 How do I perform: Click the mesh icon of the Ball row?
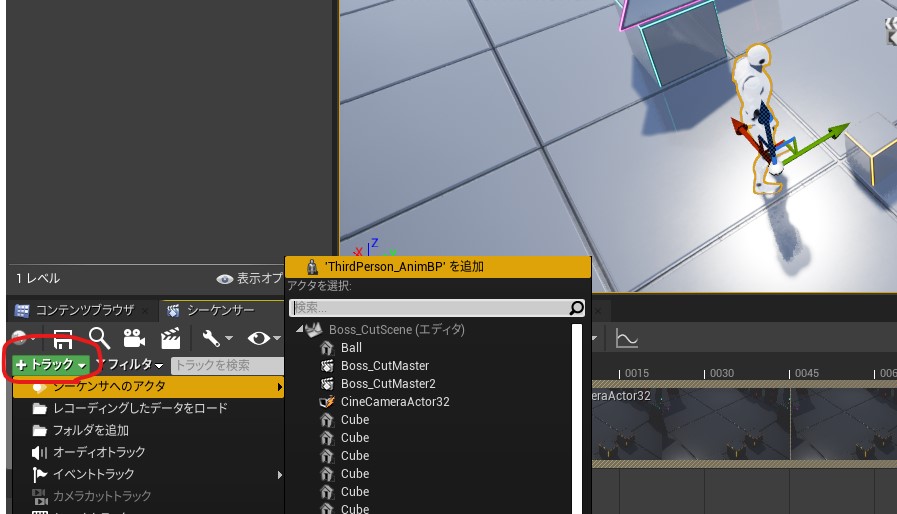327,347
